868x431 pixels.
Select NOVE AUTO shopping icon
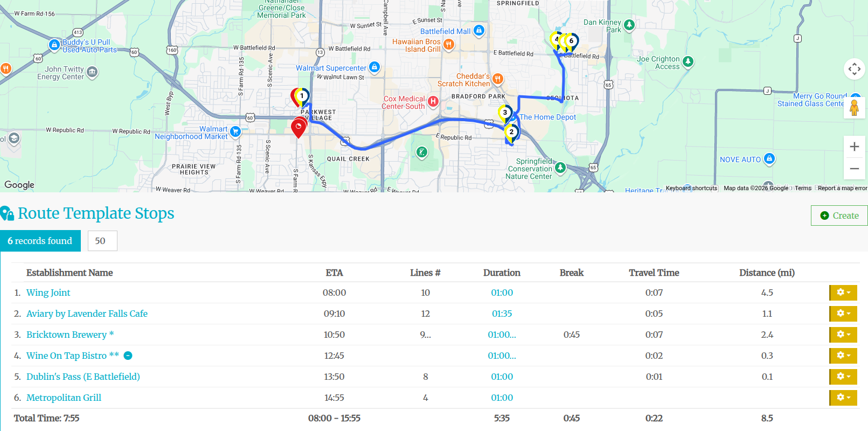pos(769,158)
